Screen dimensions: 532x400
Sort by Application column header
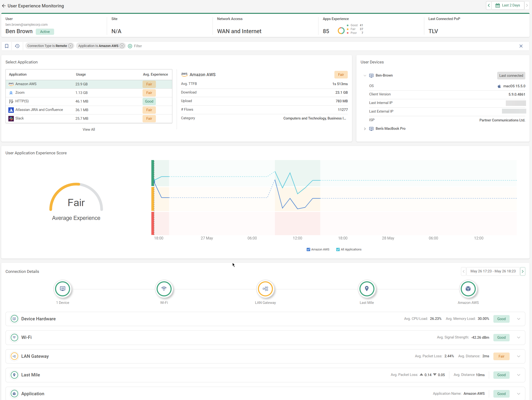coord(18,74)
